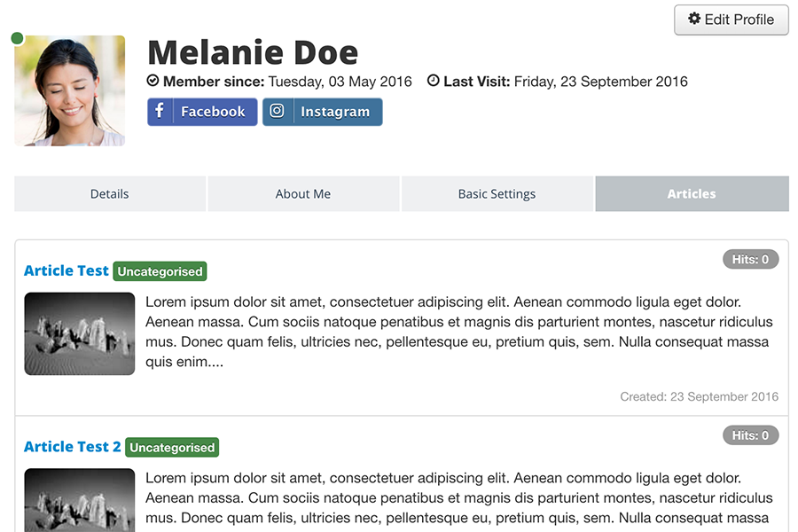
Task: Click the Hits: 0 badge on Article Test
Action: click(x=751, y=259)
